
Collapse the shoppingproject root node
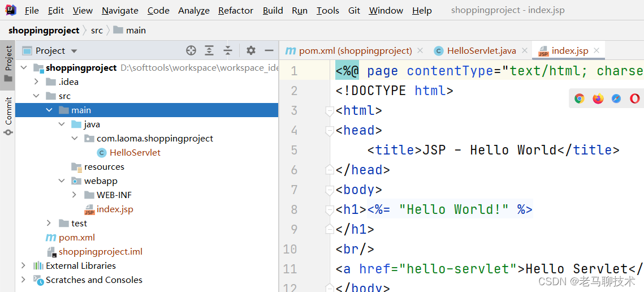(x=24, y=67)
